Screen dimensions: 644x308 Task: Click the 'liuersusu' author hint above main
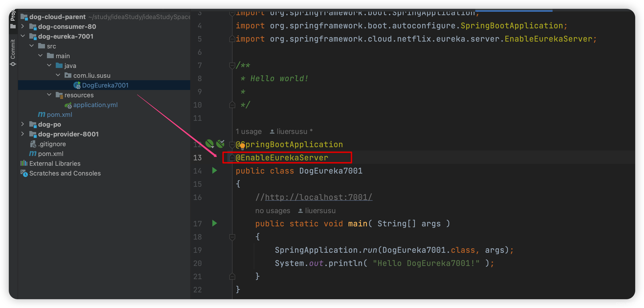pos(317,210)
